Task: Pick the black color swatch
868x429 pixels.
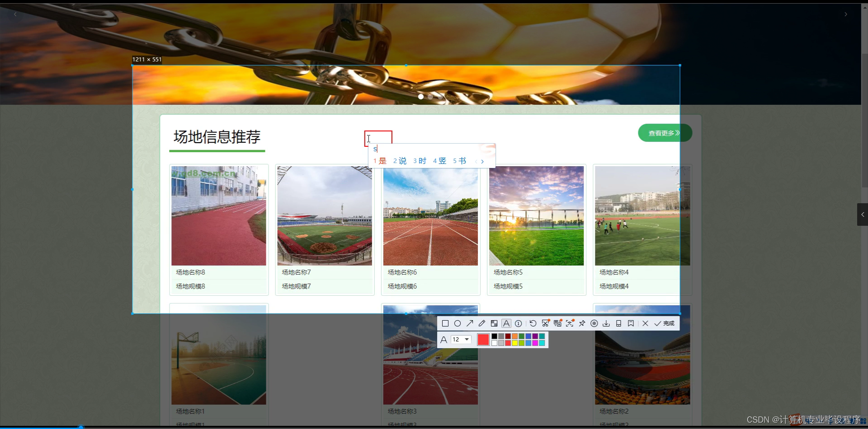Action: (x=494, y=336)
